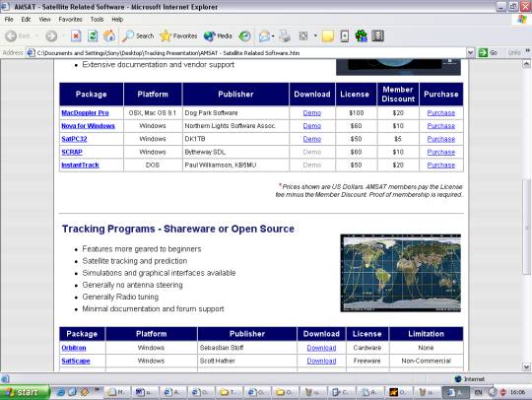Viewport: 532px width, 400px height.
Task: Open the File menu
Action: 9,20
